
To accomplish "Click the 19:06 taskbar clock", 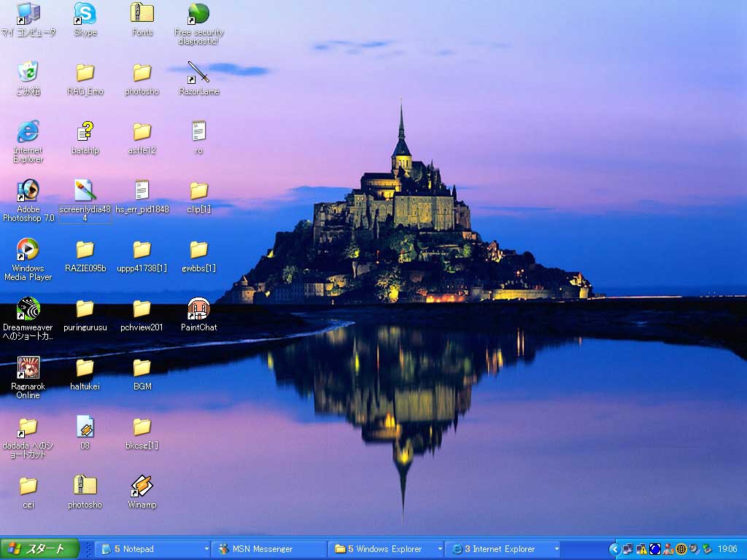I will point(727,549).
